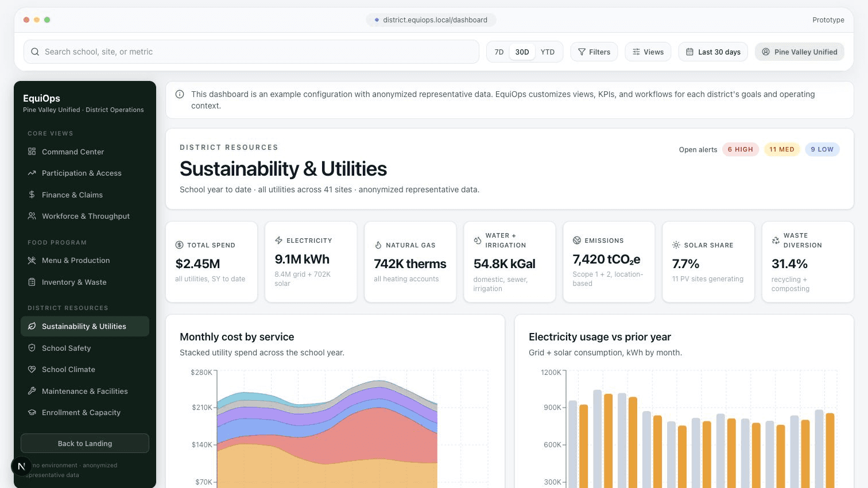Open the Last 30 days date picker

tap(713, 52)
